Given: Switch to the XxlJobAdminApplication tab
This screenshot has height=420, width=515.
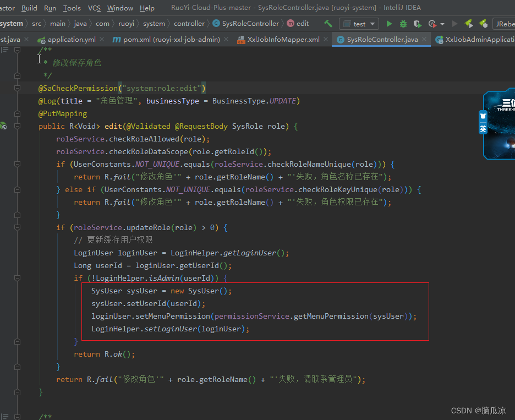Looking at the screenshot, I should click(x=475, y=40).
